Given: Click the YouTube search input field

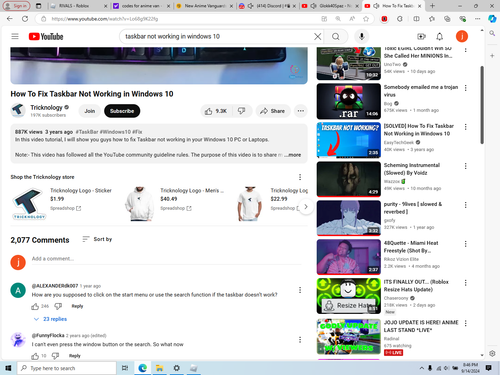Looking at the screenshot, I should point(218,36).
